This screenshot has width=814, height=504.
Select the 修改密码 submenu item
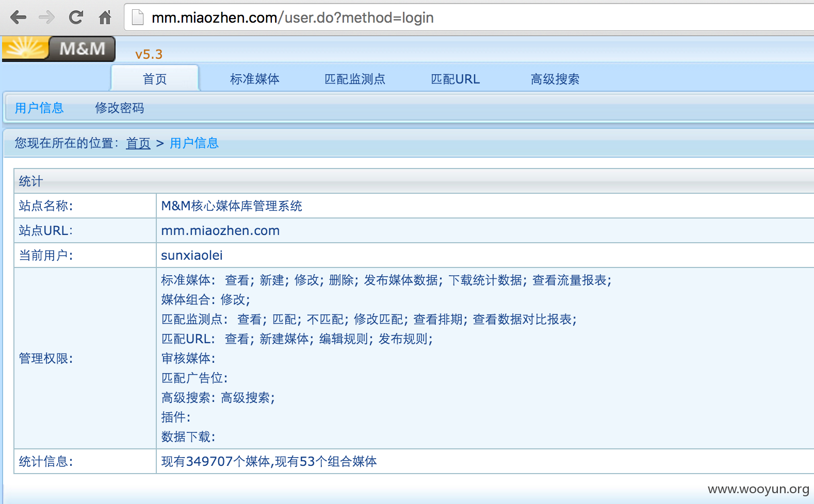(x=120, y=108)
